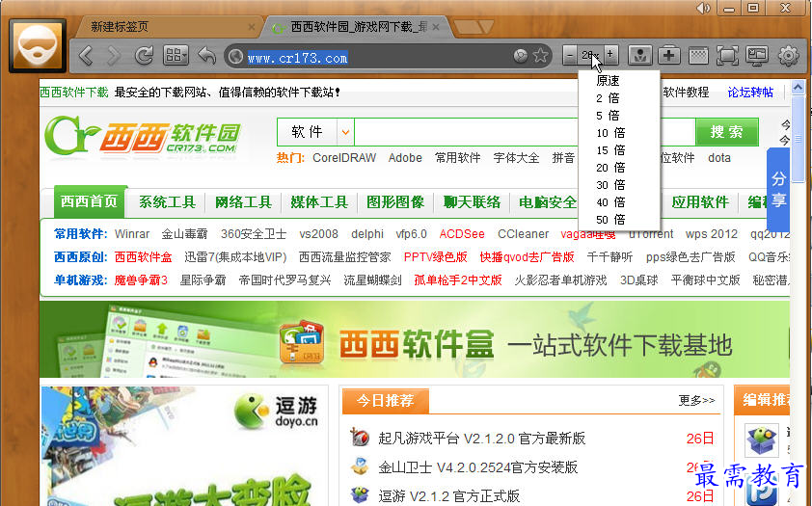The width and height of the screenshot is (812, 506).
Task: Click the 魔兽争霸3 game link
Action: (x=141, y=280)
